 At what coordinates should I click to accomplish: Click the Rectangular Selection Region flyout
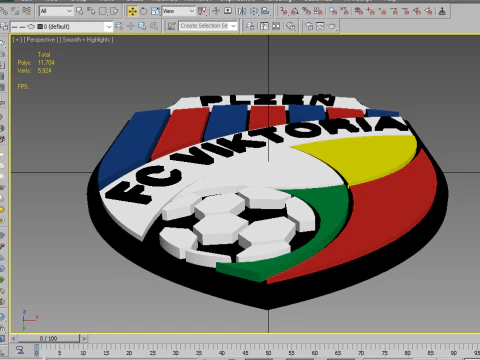[103, 11]
